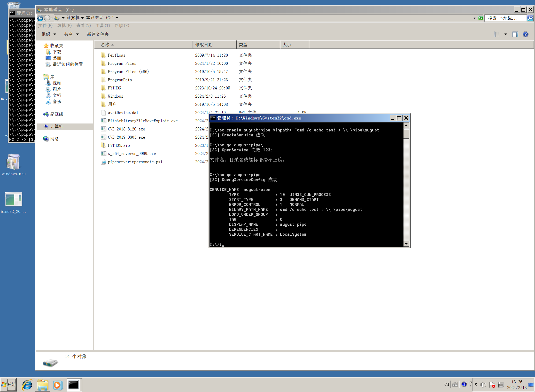Select the pipeserverimpersonate.ps1 script icon
This screenshot has width=535, height=392.
click(103, 162)
